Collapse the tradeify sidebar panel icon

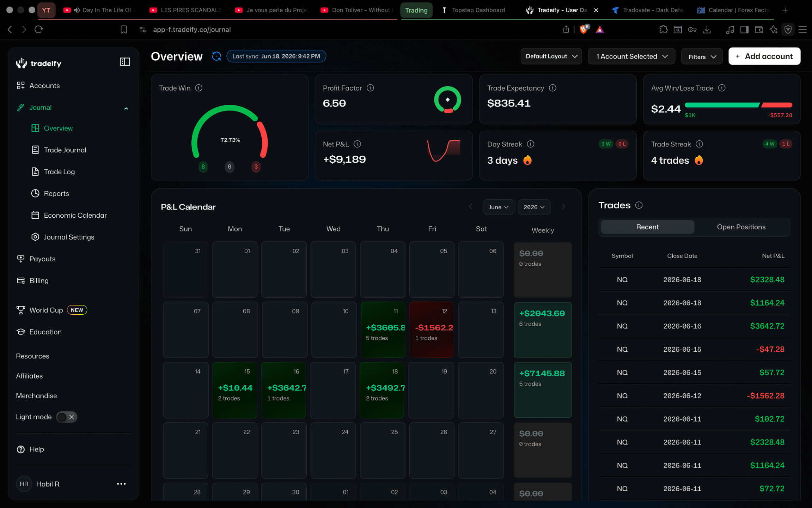(125, 62)
